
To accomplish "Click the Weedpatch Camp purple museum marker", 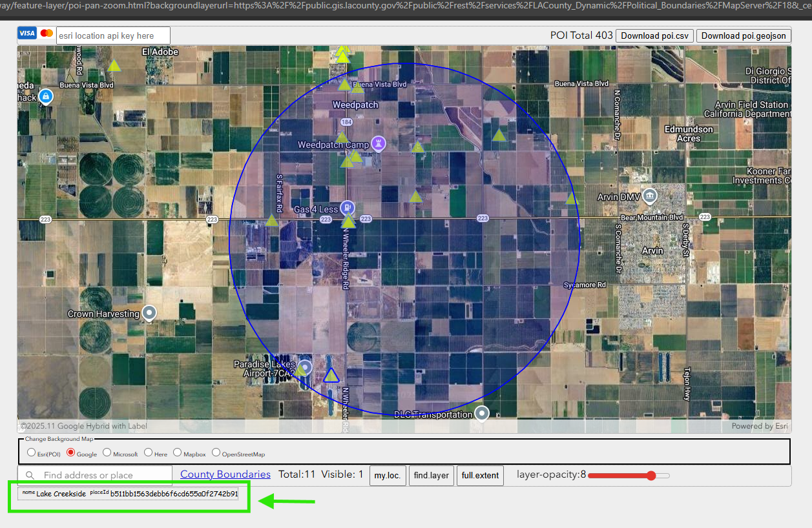I will click(x=379, y=143).
